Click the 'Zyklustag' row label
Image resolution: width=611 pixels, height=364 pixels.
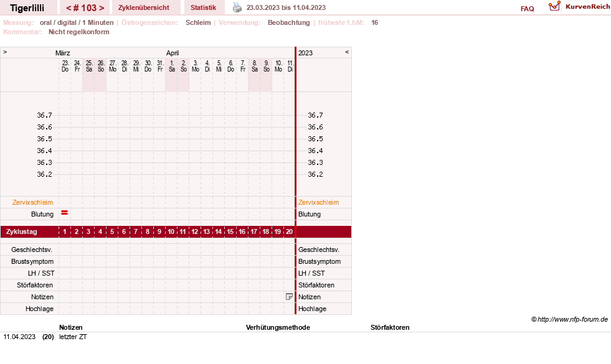pyautogui.click(x=22, y=231)
